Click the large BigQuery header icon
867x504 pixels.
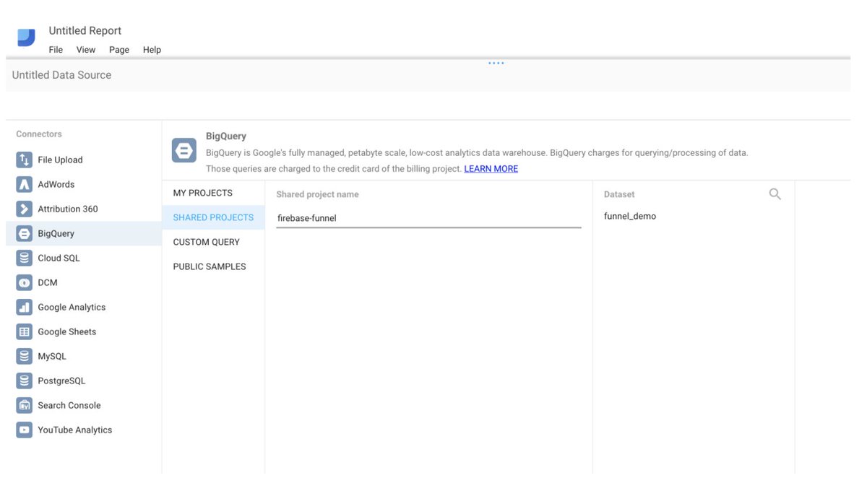tap(184, 150)
